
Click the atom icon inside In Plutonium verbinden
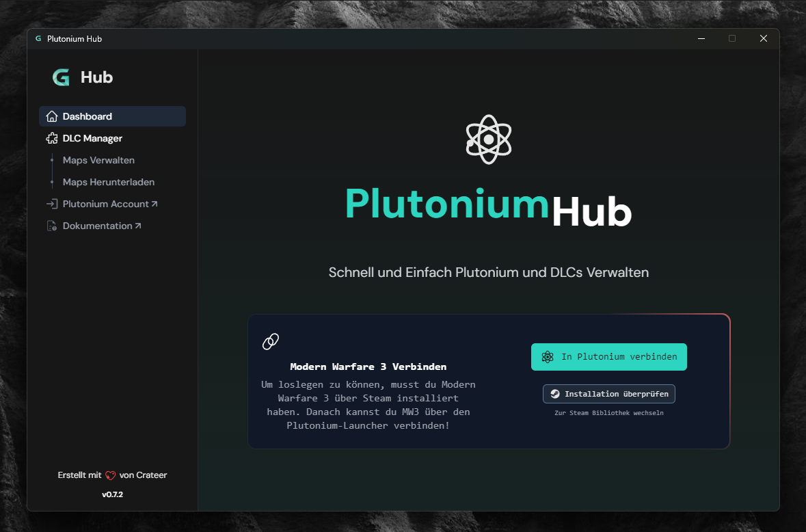[548, 357]
